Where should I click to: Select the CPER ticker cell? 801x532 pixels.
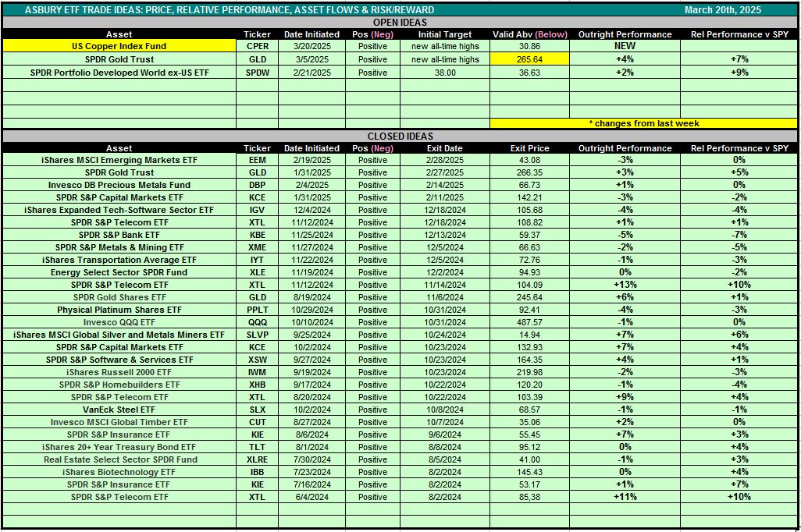point(257,46)
